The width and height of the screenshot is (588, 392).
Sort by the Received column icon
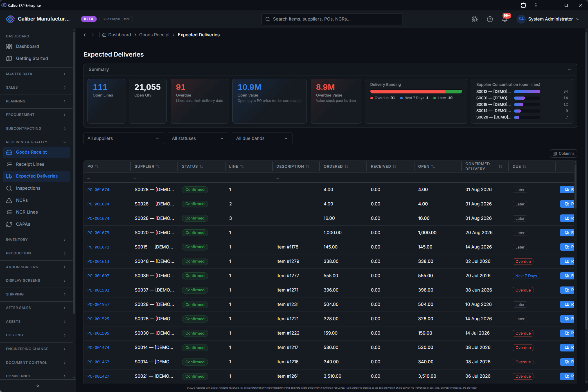[395, 167]
